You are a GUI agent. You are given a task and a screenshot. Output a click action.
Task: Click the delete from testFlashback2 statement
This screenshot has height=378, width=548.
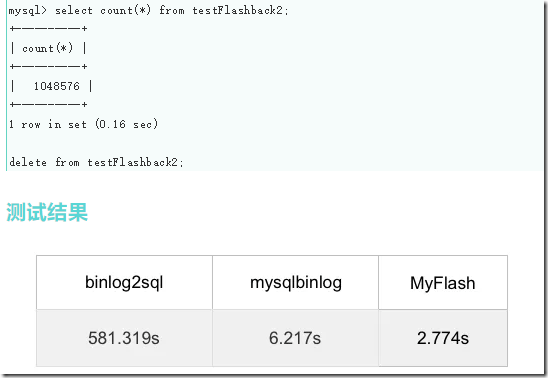pyautogui.click(x=96, y=162)
